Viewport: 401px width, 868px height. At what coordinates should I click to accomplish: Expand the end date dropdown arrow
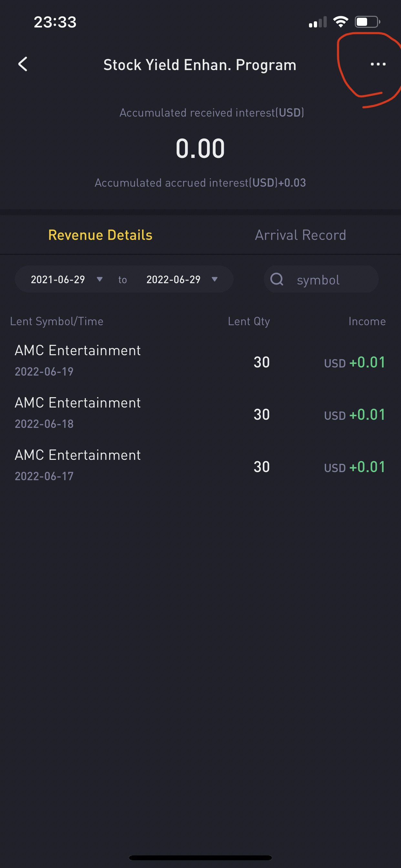click(x=215, y=279)
